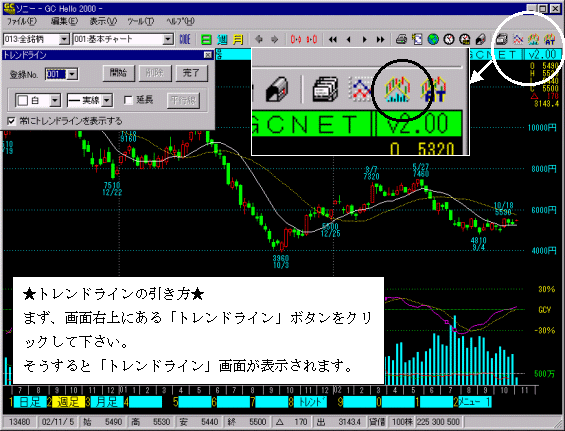Screen dimensions: 565x431
Task: Click the 10000円 price axis label
Action: [x=542, y=127]
